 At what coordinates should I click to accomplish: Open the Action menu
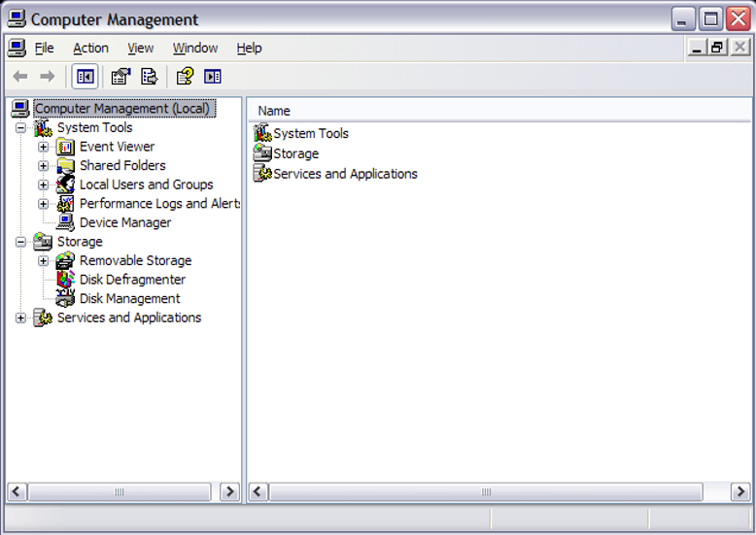coord(90,49)
